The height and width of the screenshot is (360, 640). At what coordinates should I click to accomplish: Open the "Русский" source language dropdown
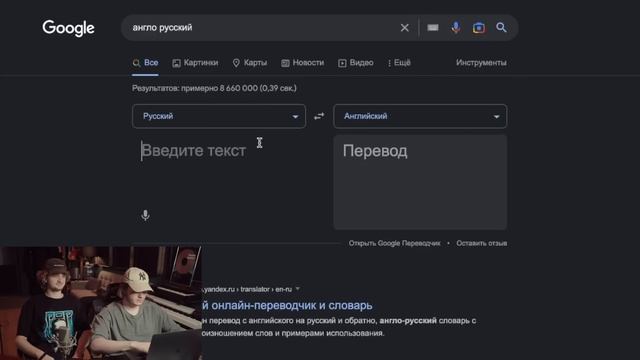point(219,116)
